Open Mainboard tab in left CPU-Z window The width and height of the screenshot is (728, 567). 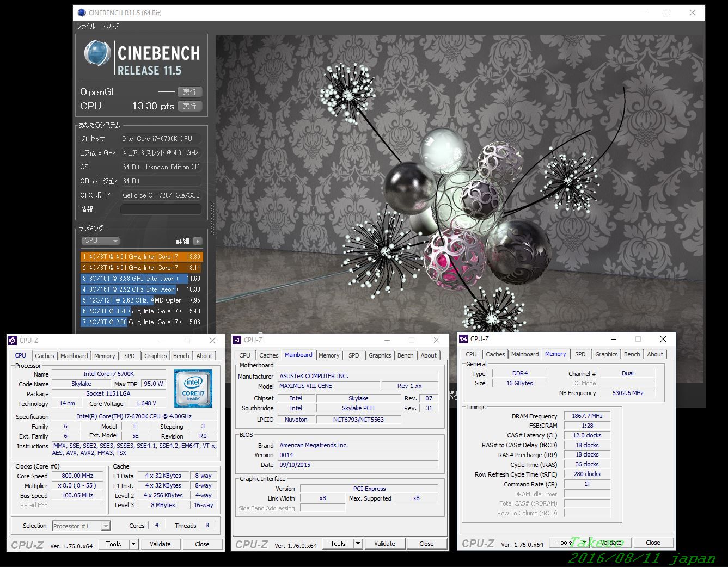coord(74,356)
